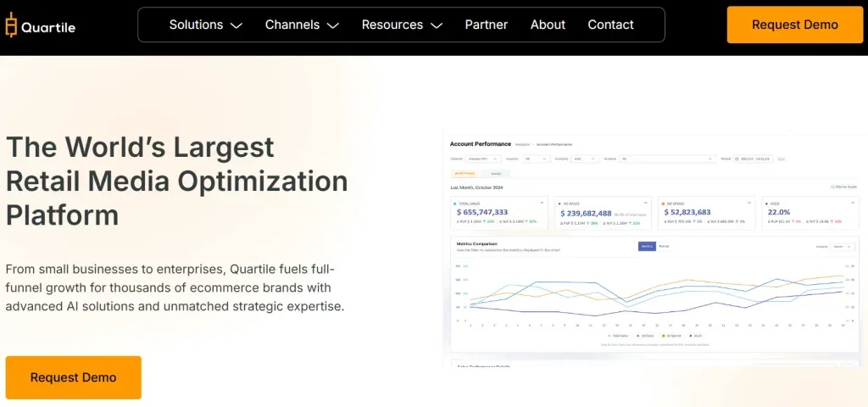Open the Account dropdown in dashboard

pos(668,159)
